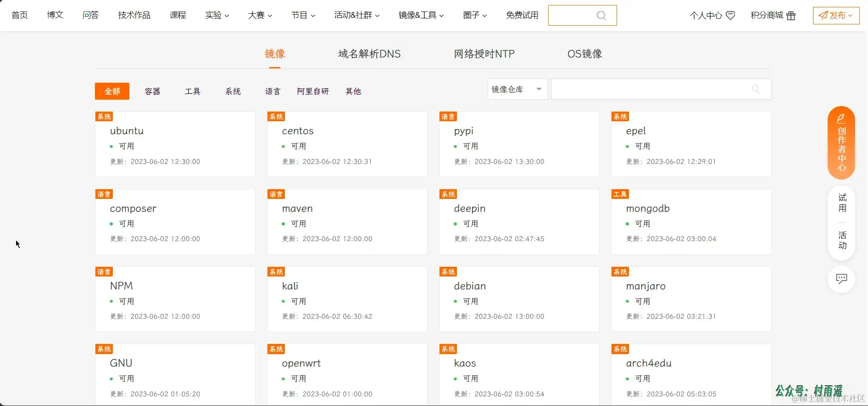Filter by 容器
868x406 pixels.
[x=152, y=91]
